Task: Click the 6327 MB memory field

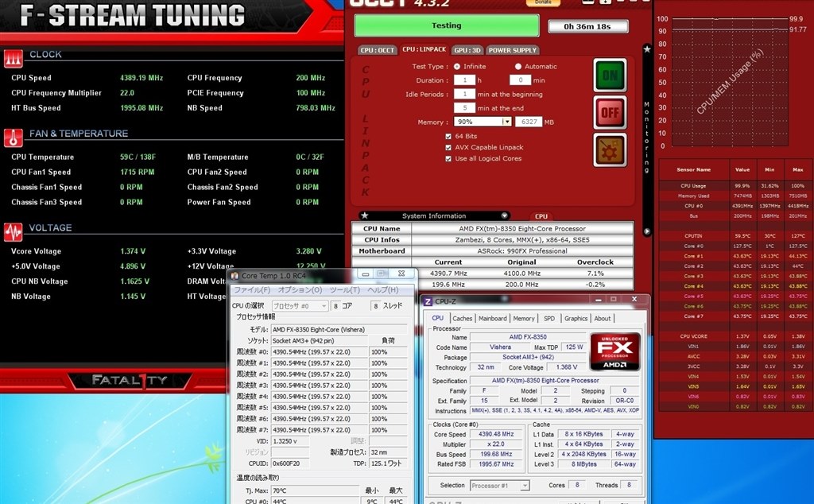Action: tap(529, 122)
